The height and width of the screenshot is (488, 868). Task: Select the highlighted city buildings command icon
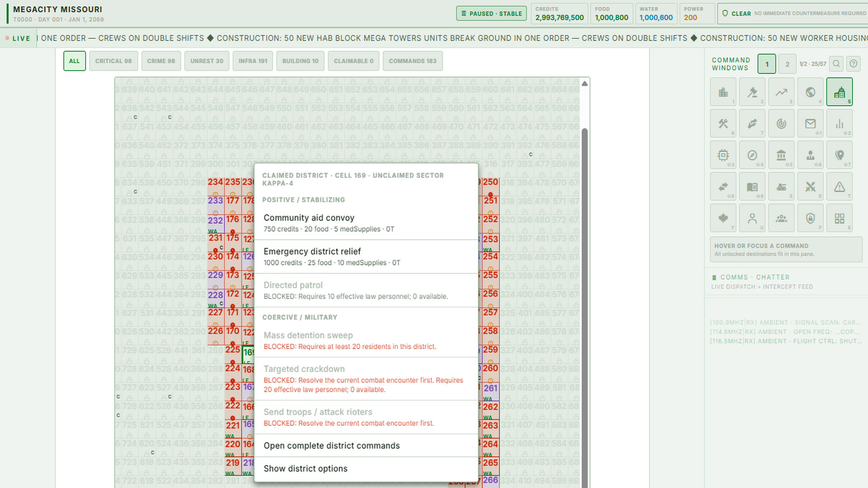pos(840,92)
